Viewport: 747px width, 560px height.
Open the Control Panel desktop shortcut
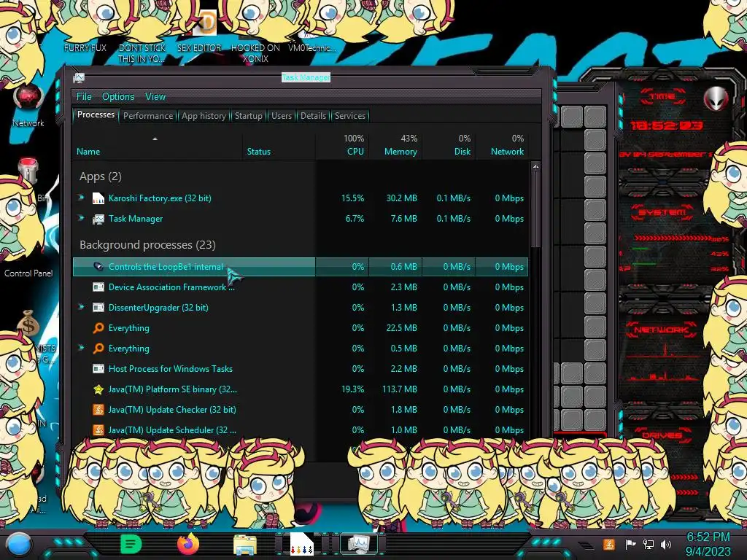click(28, 273)
